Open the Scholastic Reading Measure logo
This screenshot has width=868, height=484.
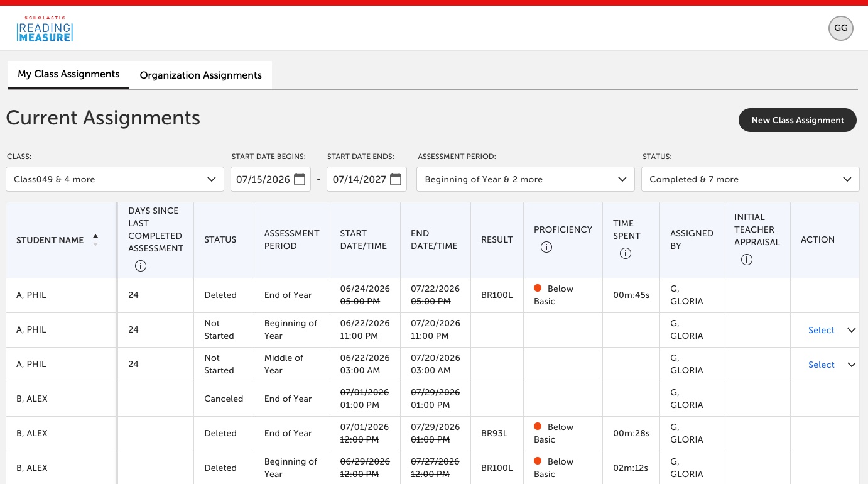45,30
